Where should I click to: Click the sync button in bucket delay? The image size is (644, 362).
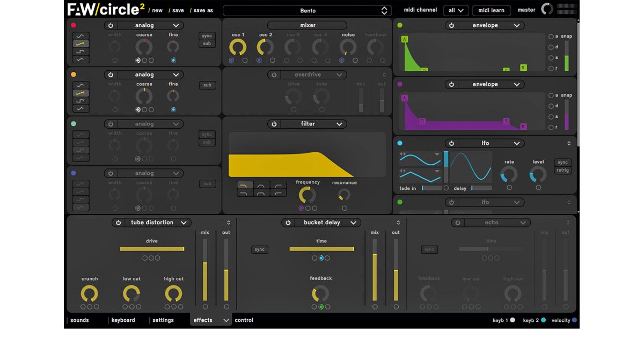click(x=259, y=249)
